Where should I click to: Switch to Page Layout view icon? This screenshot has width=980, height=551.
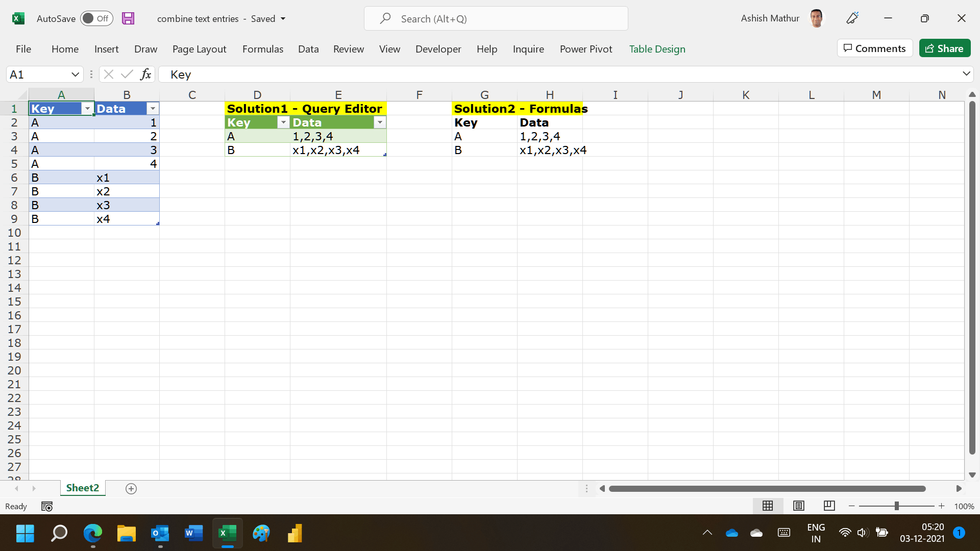click(799, 506)
